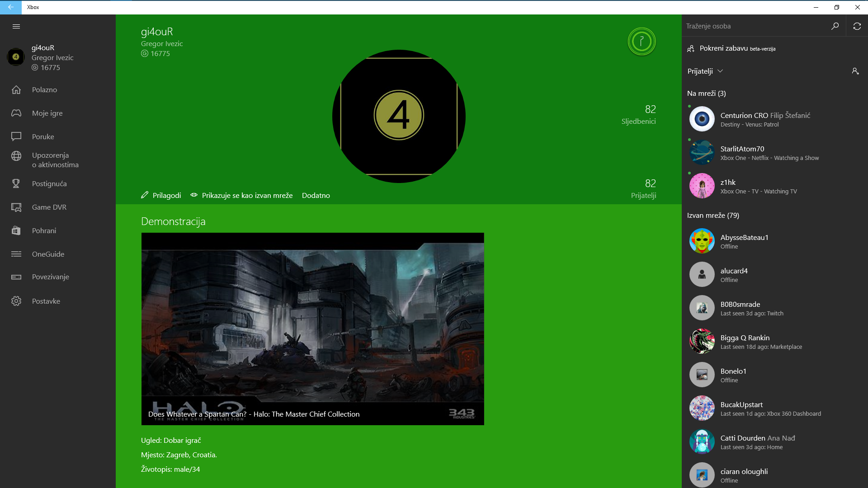Image resolution: width=868 pixels, height=488 pixels.
Task: Open the Dodatno link
Action: tap(316, 195)
